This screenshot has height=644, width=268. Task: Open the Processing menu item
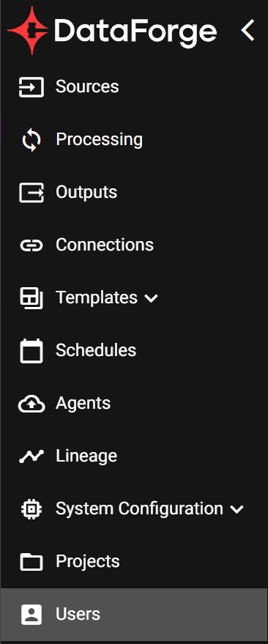pos(134,140)
